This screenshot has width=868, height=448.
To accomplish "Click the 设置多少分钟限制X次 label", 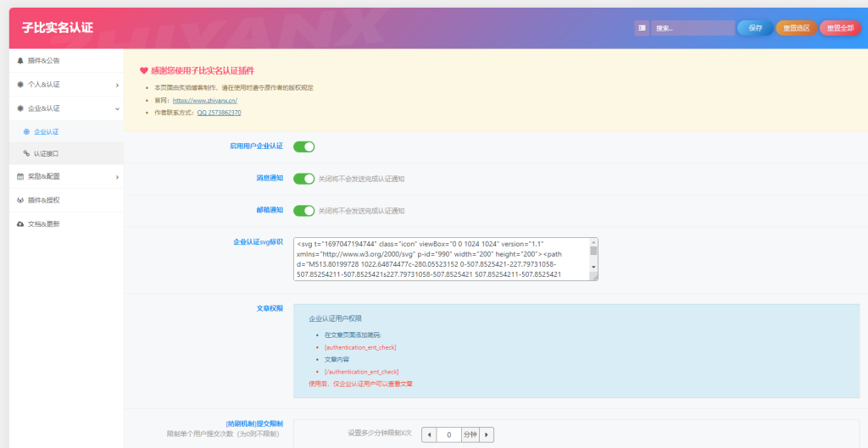I will click(x=380, y=434).
